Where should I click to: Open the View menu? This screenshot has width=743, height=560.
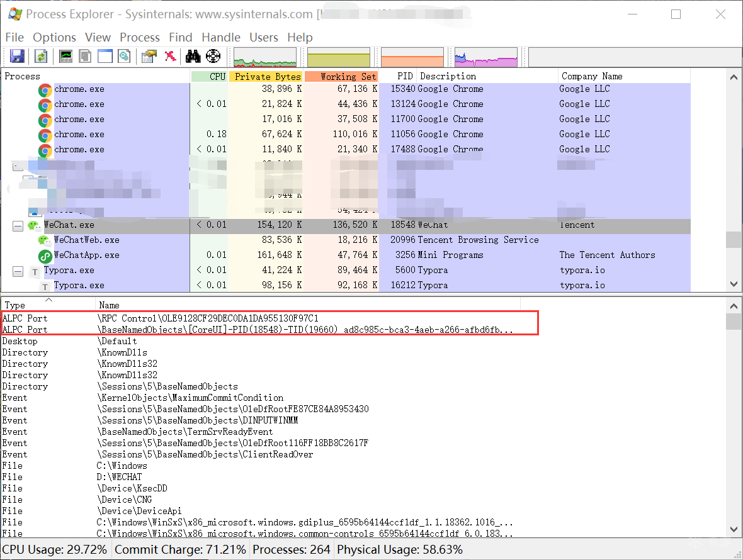pyautogui.click(x=98, y=37)
